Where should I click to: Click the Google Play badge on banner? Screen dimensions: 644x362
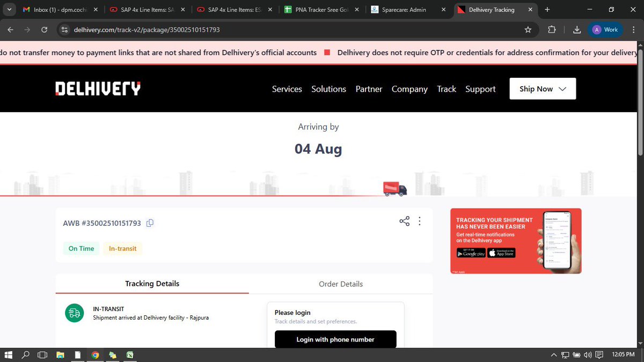click(471, 253)
